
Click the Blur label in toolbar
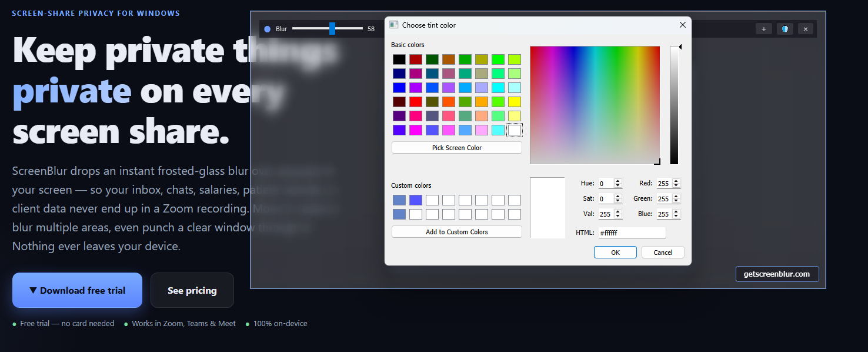(x=281, y=29)
